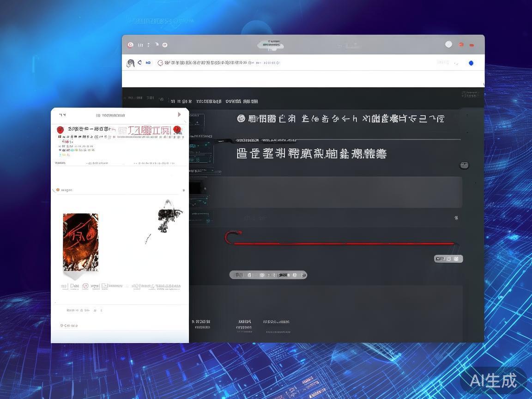
Task: Click the blue sign-in button in the browser toolbar
Action: (x=471, y=63)
